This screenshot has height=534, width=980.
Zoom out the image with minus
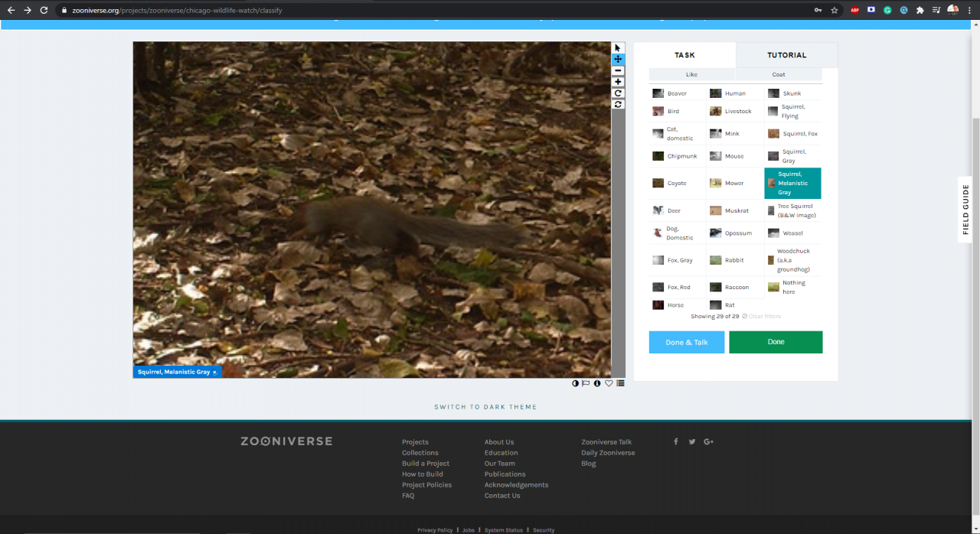(618, 70)
